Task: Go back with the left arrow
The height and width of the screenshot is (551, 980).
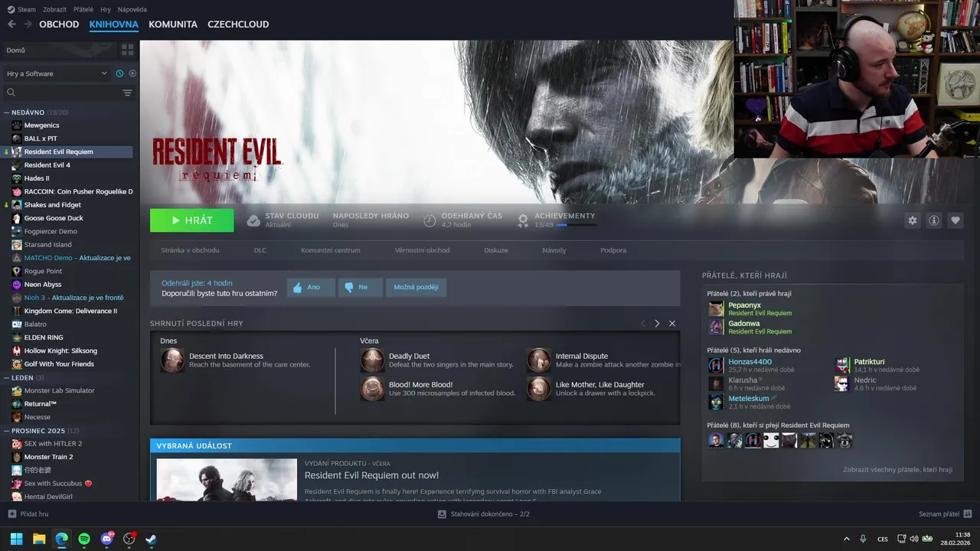Action: tap(11, 24)
